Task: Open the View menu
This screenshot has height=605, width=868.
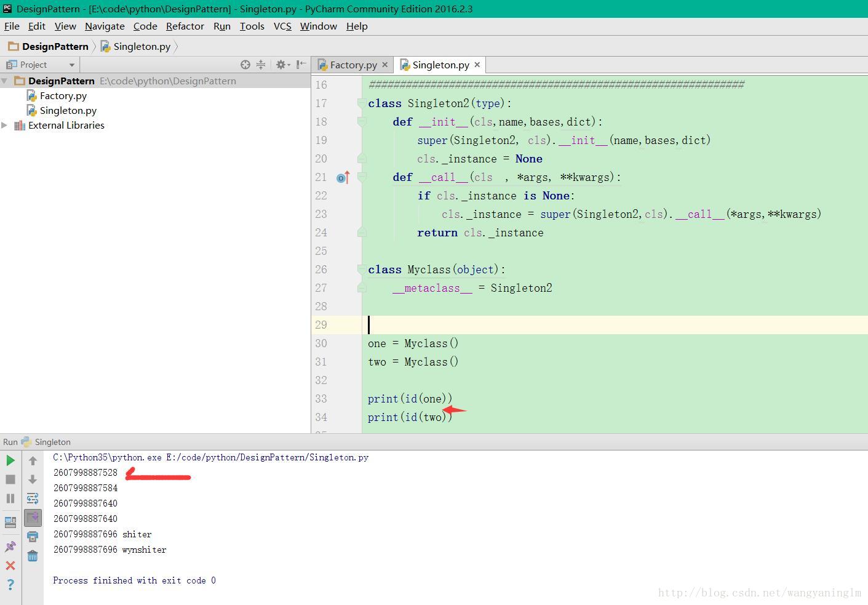Action: click(65, 26)
